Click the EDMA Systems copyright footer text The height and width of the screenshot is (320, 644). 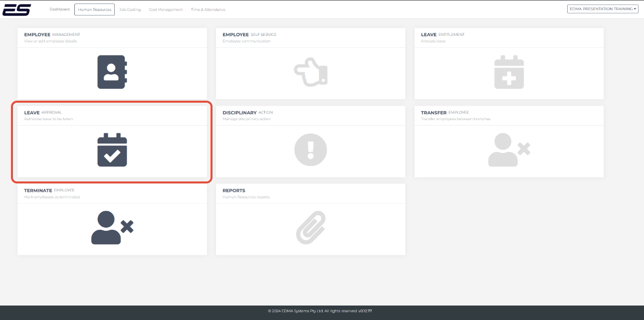tap(320, 311)
